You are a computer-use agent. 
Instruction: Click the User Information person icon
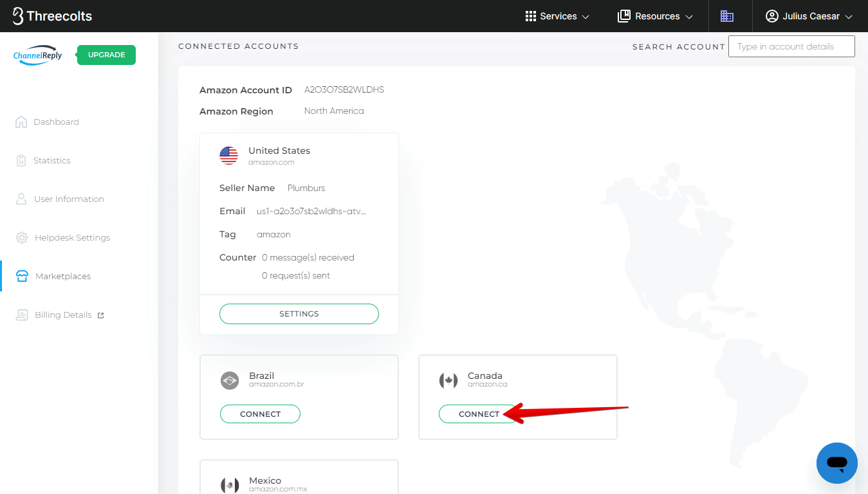click(x=21, y=199)
